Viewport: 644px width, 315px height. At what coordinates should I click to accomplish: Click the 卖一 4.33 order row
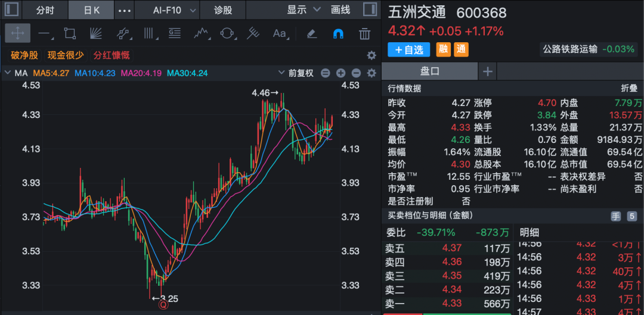(447, 304)
